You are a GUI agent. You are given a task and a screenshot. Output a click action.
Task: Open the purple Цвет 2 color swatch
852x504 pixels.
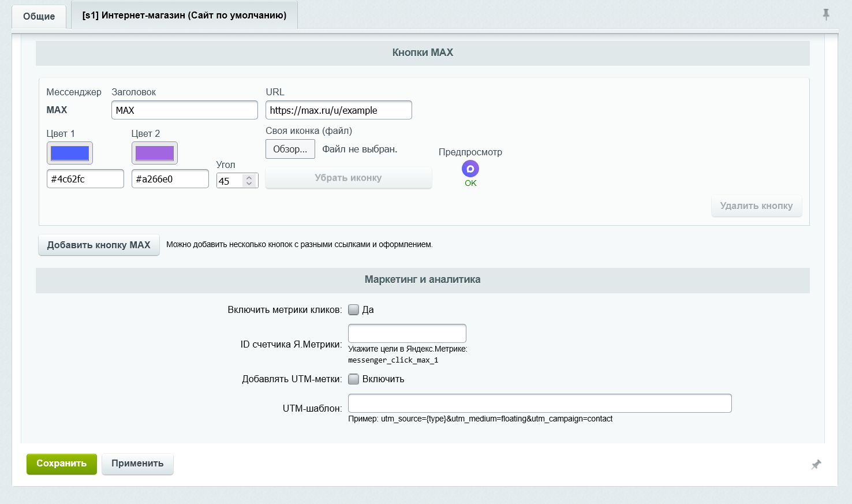pyautogui.click(x=155, y=153)
